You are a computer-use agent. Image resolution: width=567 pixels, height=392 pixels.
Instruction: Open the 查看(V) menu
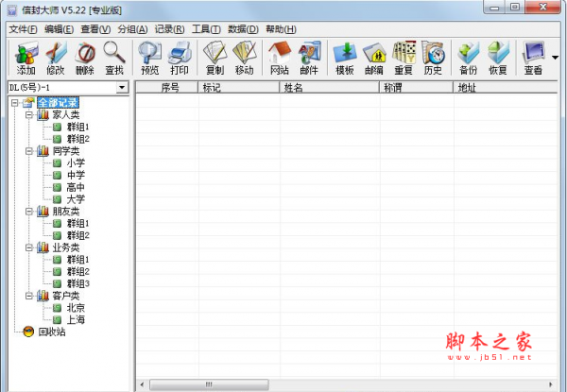pos(95,29)
